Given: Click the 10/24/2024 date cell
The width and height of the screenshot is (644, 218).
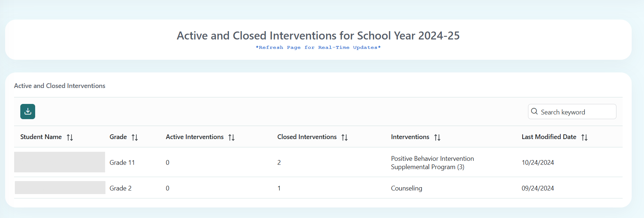Looking at the screenshot, I should tap(538, 162).
